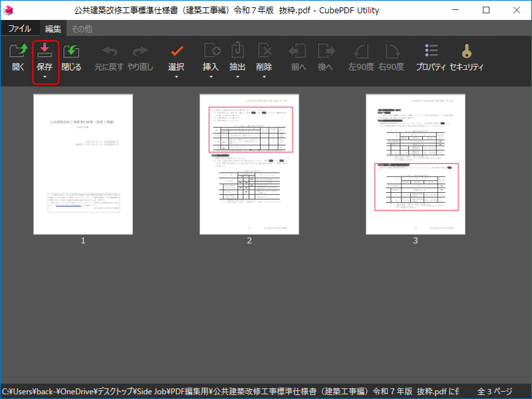Click the 選択 (Select) checkmark icon
Screen dimensions: 532x399
point(176,52)
